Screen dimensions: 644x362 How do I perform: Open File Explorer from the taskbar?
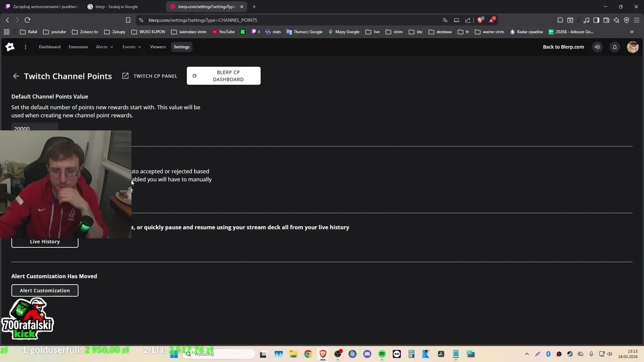[293, 354]
